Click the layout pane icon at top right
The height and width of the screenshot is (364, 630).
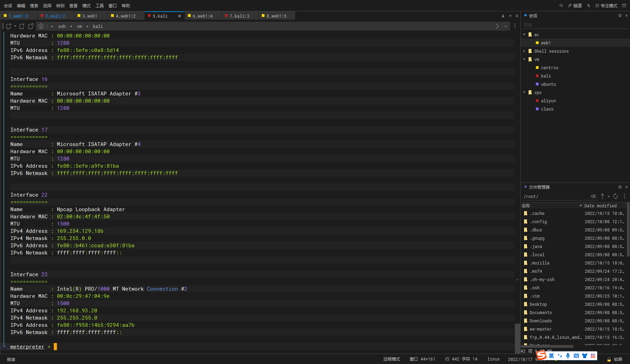[x=624, y=6]
